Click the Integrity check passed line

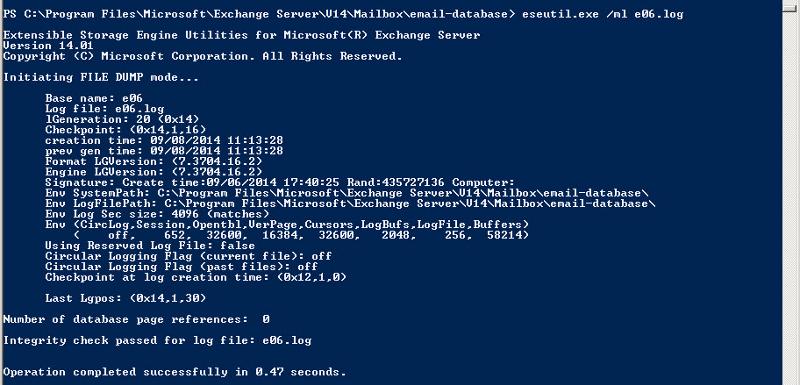click(157, 340)
